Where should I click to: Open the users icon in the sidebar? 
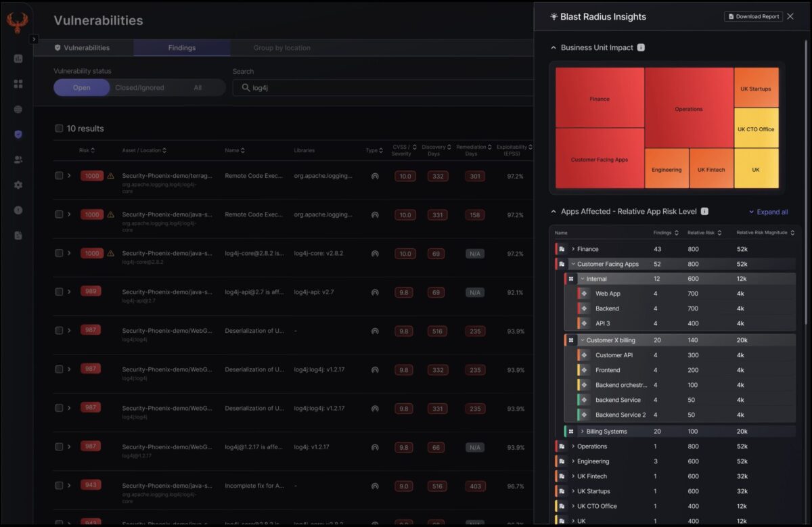[18, 160]
